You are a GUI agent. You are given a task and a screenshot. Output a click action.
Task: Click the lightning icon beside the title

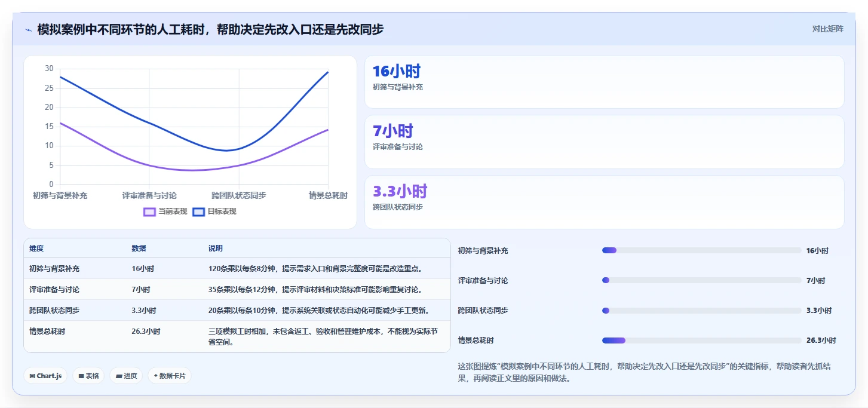pos(28,29)
